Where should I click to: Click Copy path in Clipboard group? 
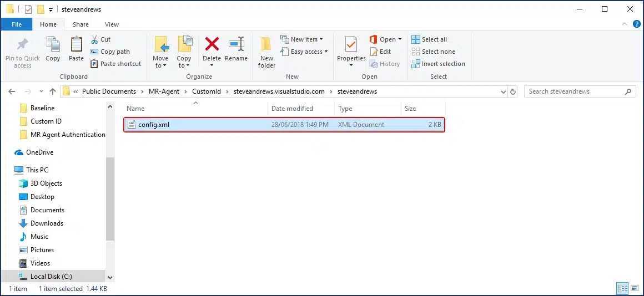pyautogui.click(x=110, y=52)
